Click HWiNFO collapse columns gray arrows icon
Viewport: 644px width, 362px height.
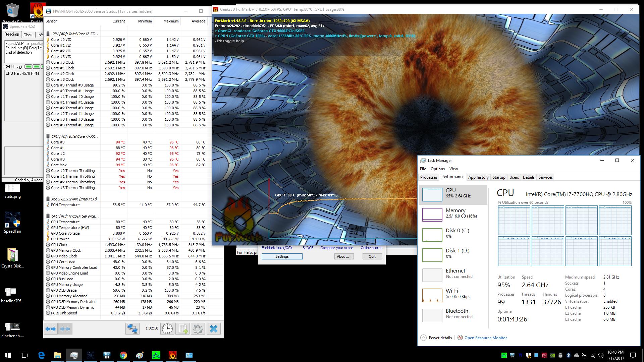[x=65, y=329]
